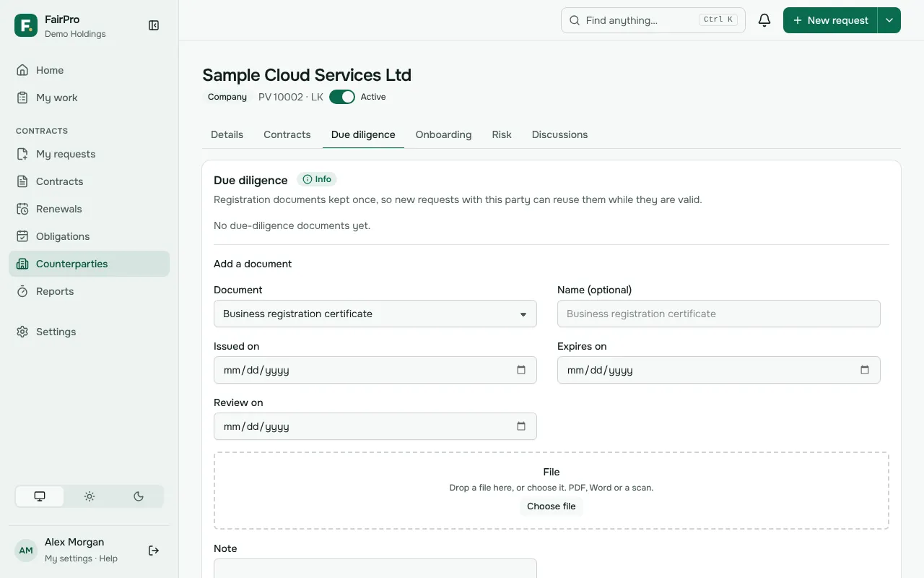Switch to the Contracts tab
The image size is (924, 578).
pyautogui.click(x=287, y=134)
